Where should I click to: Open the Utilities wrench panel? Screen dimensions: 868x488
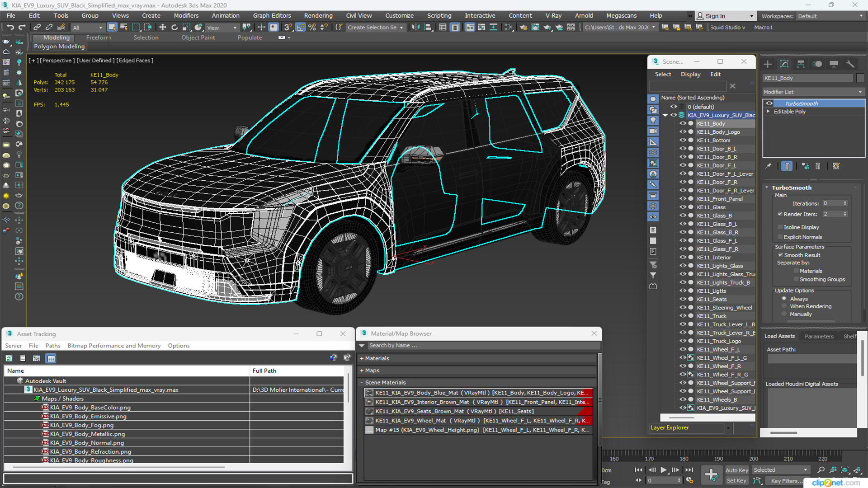tap(850, 64)
